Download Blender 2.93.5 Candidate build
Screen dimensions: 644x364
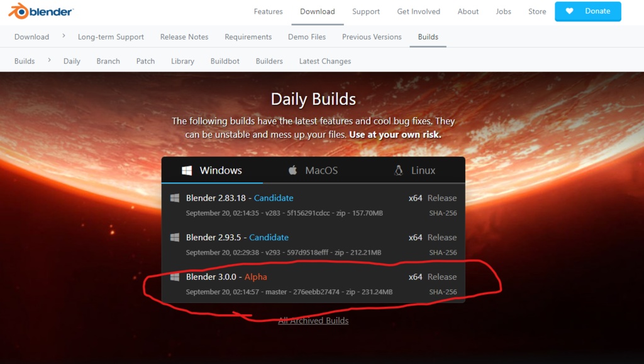(237, 237)
